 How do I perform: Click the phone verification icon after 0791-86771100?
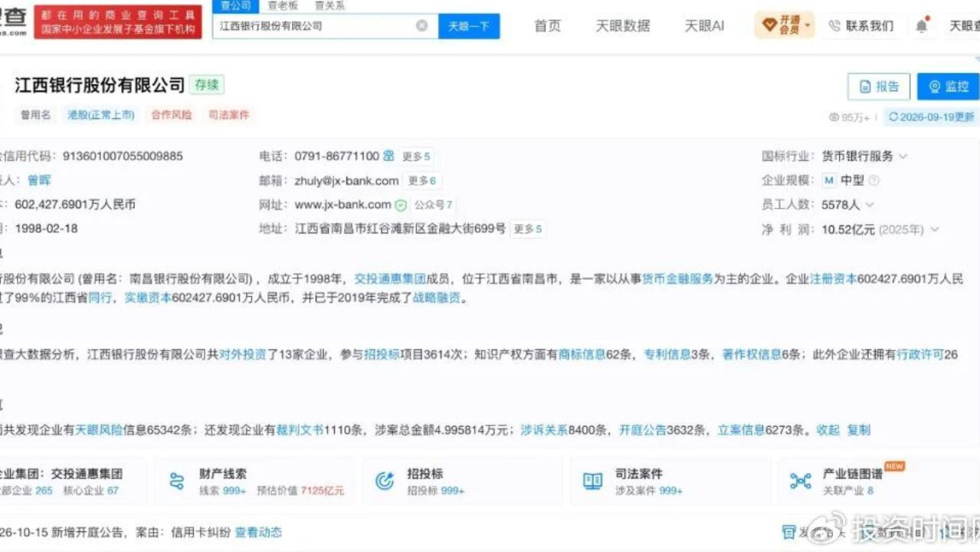point(388,156)
